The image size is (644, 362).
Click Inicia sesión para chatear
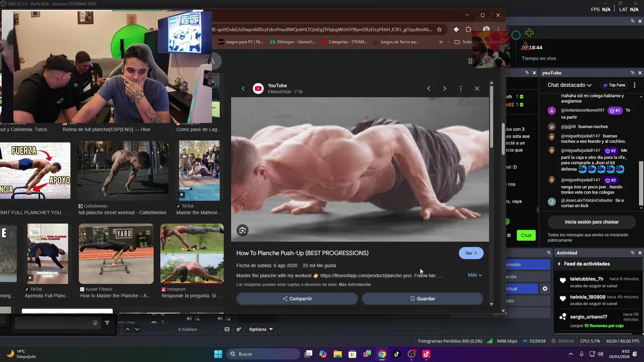click(x=591, y=222)
